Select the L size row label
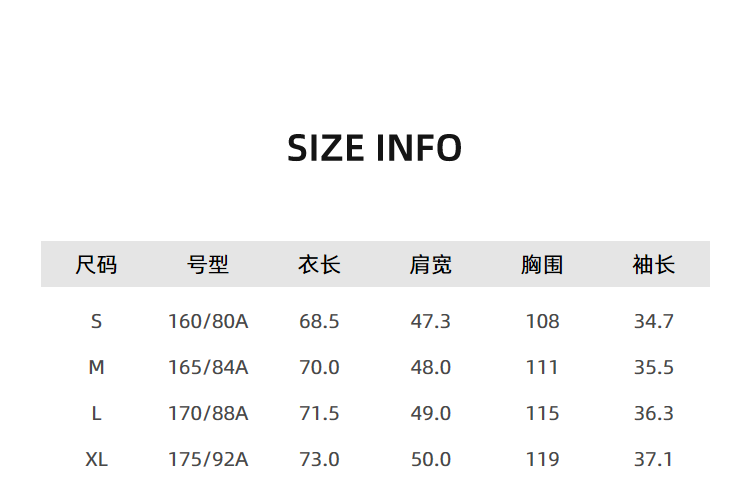The height and width of the screenshot is (482, 750). pyautogui.click(x=96, y=413)
